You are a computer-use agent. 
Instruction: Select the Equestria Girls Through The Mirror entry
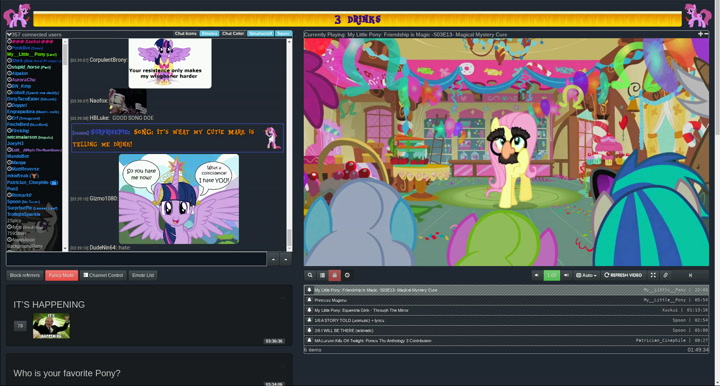[x=506, y=310]
